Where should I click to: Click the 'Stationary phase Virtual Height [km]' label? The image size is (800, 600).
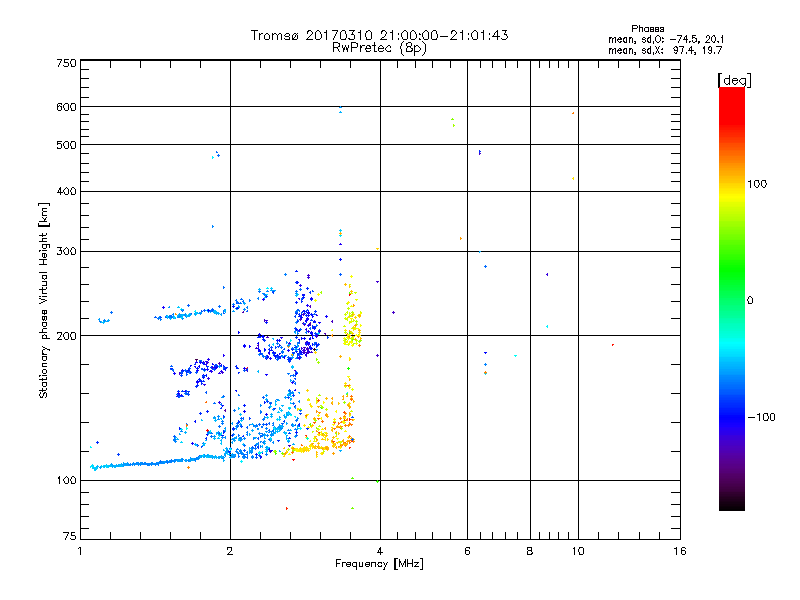point(43,300)
